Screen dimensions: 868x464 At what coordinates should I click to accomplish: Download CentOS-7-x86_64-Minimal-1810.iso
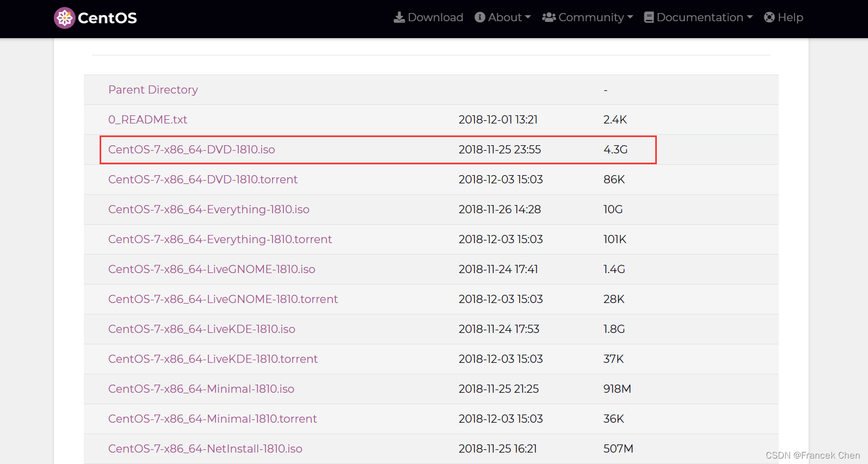click(201, 389)
